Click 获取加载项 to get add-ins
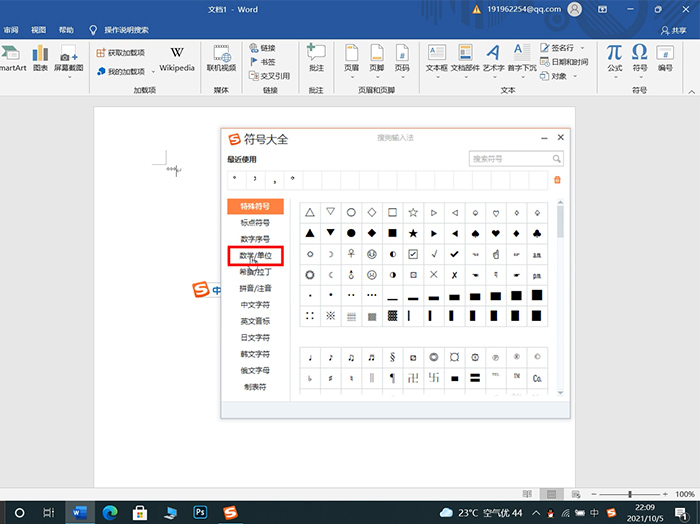700x524 pixels. pos(121,53)
